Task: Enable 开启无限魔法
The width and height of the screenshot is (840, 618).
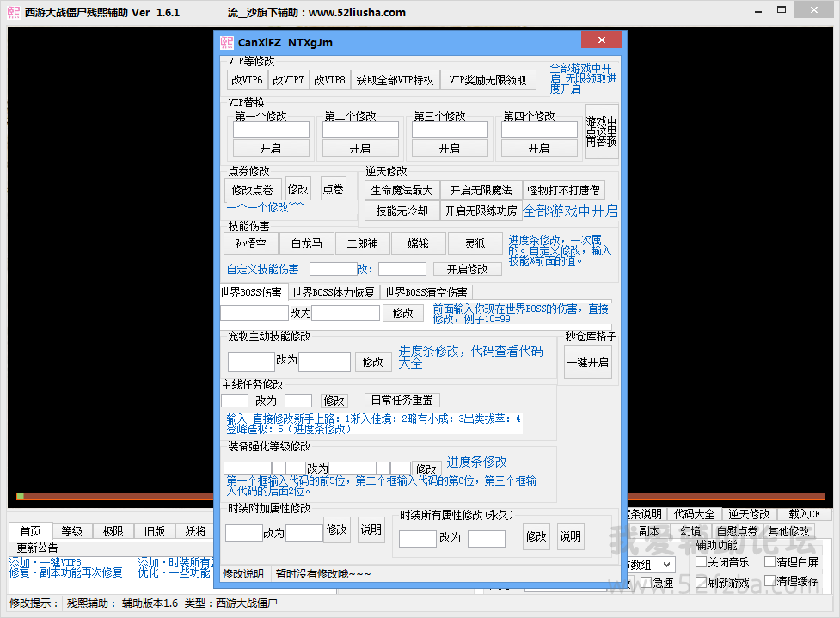Action: (x=481, y=190)
